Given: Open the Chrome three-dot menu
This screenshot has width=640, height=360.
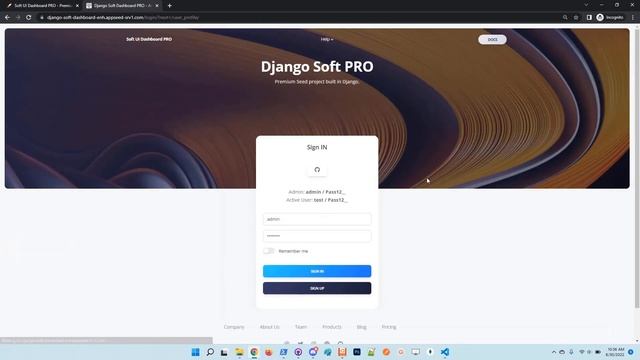Looking at the screenshot, I should click(x=633, y=18).
